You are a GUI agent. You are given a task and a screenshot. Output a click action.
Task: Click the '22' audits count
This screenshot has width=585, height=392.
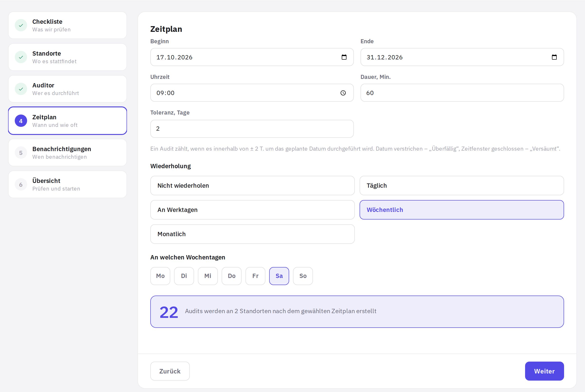click(x=169, y=312)
